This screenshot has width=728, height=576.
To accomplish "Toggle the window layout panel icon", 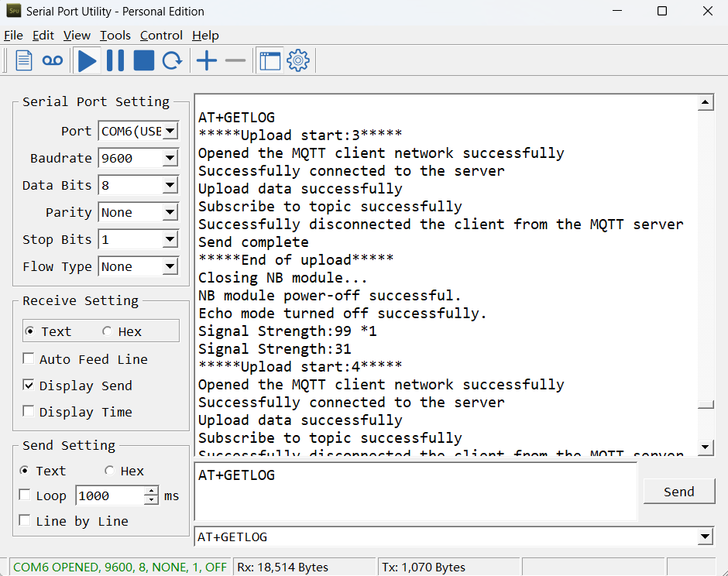I will coord(270,61).
